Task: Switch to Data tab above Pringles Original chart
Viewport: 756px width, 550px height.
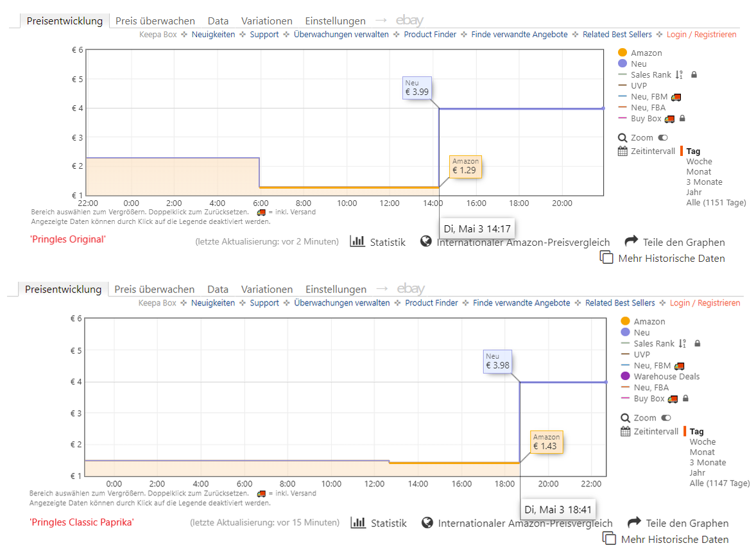Action: point(218,21)
